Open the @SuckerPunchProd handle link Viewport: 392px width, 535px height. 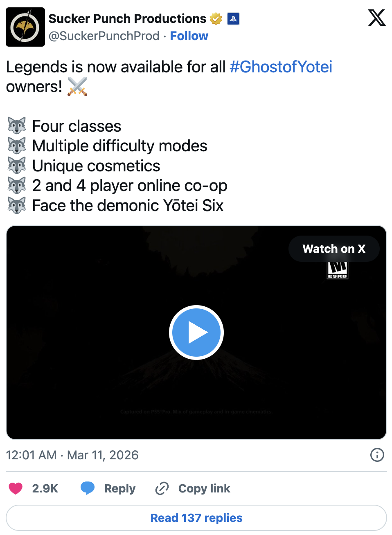tap(104, 36)
